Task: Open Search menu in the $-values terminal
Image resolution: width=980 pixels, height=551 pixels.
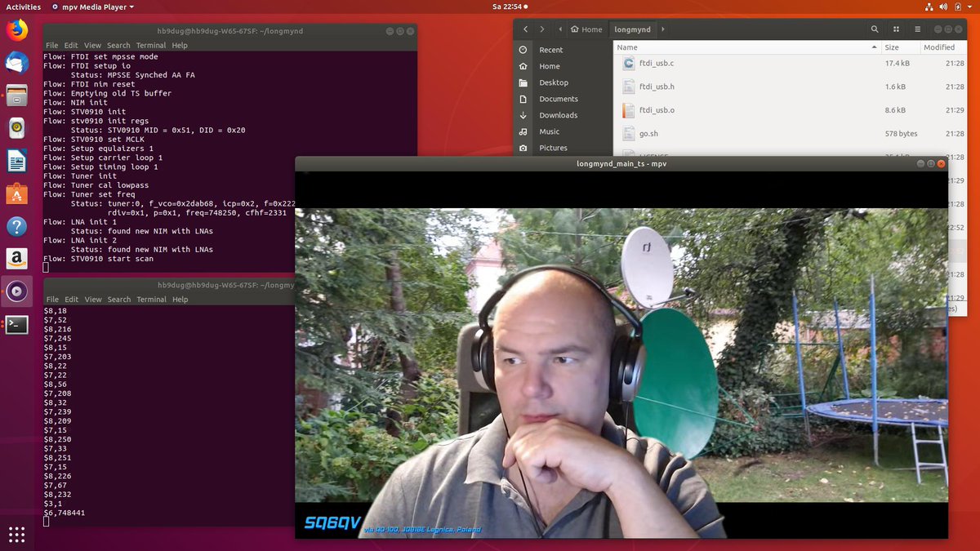Action: click(118, 300)
